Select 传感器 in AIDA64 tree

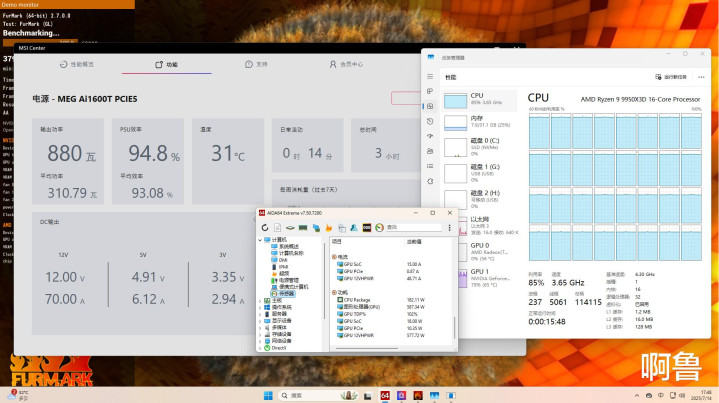coord(283,293)
